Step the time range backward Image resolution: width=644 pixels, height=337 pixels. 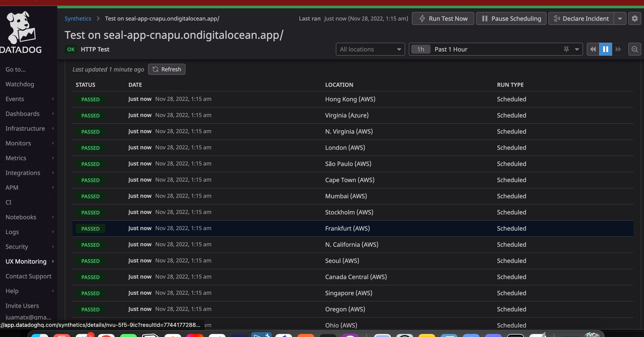coord(593,49)
